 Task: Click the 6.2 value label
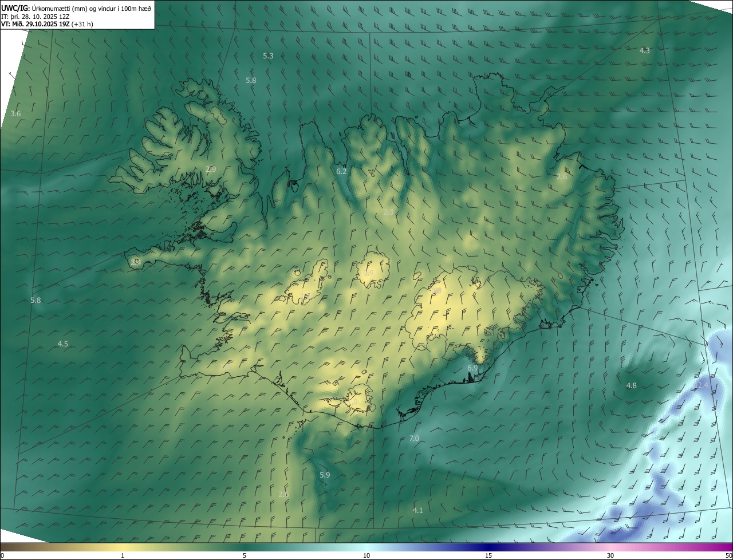pos(341,171)
